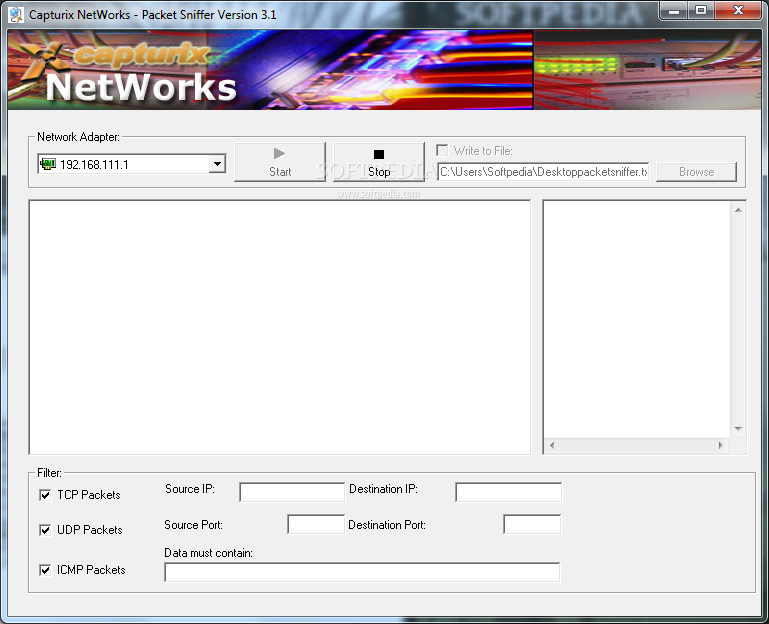Click the detail pane scroll left arrow

(x=552, y=445)
